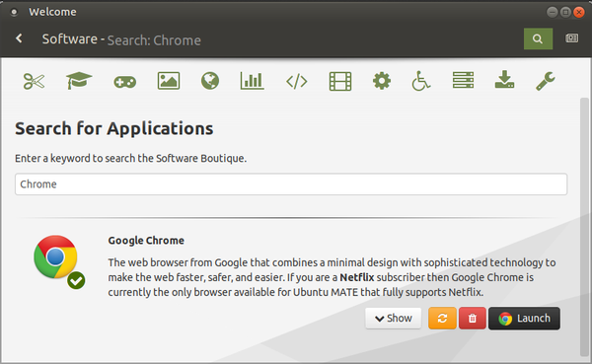Open the Fixes category (wrench icon)
The image size is (592, 364).
(546, 81)
